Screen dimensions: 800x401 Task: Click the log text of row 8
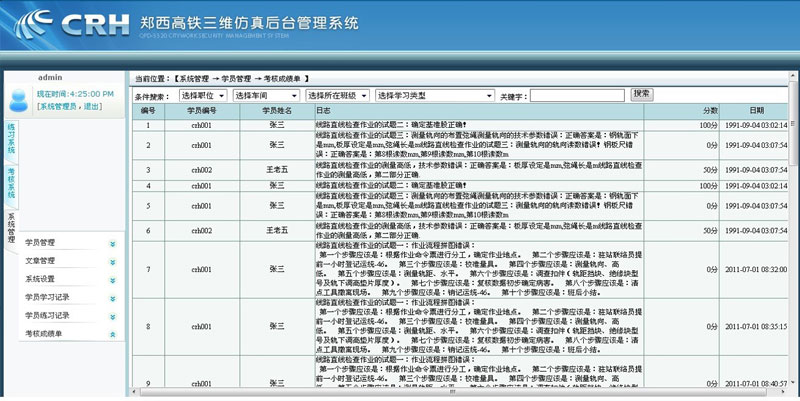[x=479, y=327]
